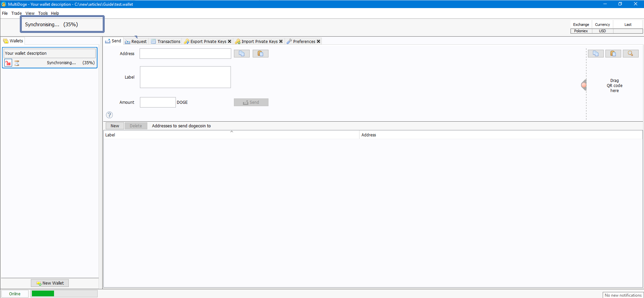This screenshot has height=298, width=644.
Task: Paste address from clipboard next to Address field
Action: pyautogui.click(x=260, y=54)
